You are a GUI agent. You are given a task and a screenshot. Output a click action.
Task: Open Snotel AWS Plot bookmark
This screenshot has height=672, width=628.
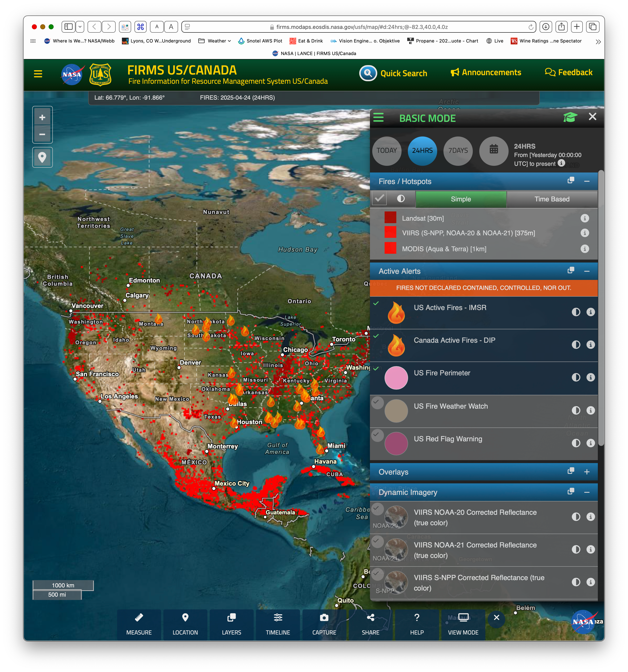coord(260,41)
